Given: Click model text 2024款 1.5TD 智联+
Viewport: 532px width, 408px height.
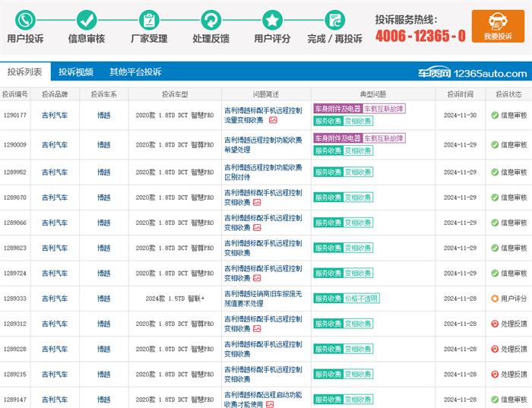Looking at the screenshot, I should click(x=175, y=299).
